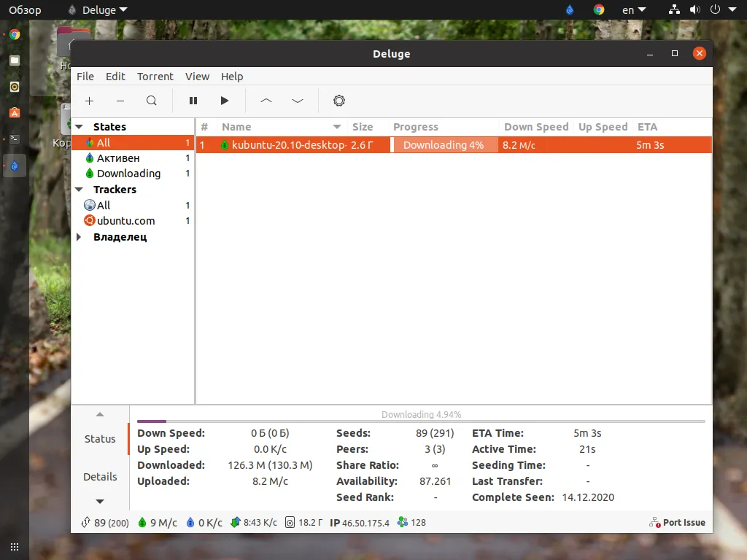Open the Help menu

tap(232, 76)
